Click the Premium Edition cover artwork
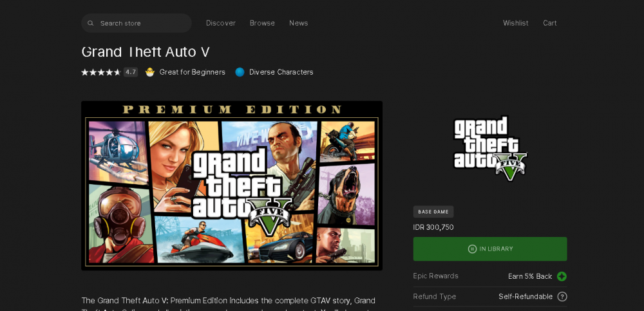Image resolution: width=644 pixels, height=311 pixels. [x=232, y=185]
